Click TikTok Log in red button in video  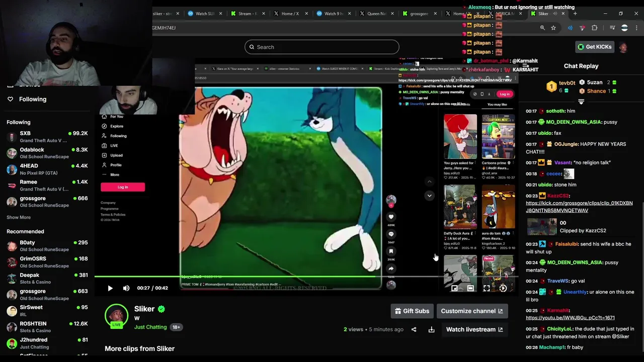click(x=123, y=187)
